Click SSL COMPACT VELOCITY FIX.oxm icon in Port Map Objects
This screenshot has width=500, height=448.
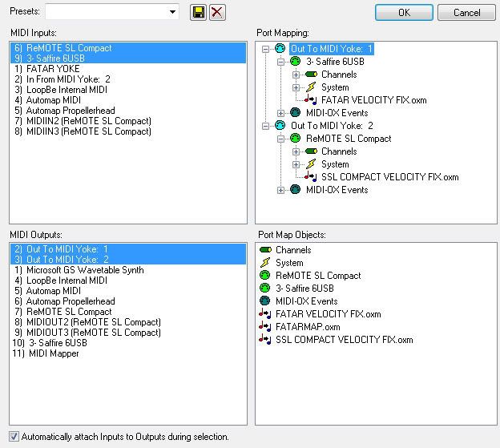pyautogui.click(x=265, y=339)
